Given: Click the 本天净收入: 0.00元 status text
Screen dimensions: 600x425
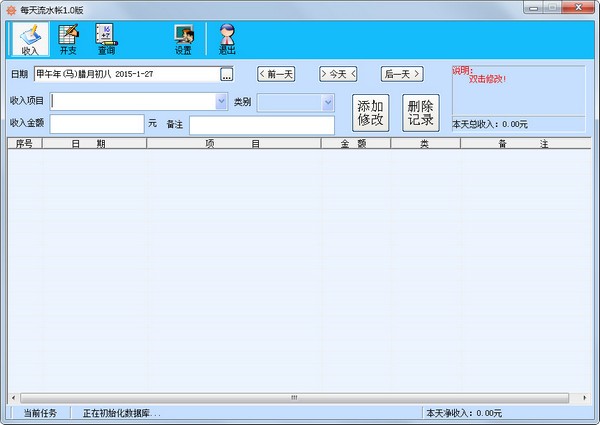Looking at the screenshot, I should point(464,413).
